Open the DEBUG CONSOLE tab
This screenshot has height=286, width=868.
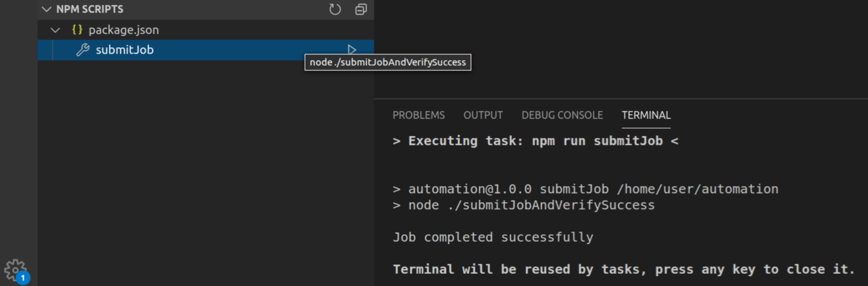[x=562, y=115]
